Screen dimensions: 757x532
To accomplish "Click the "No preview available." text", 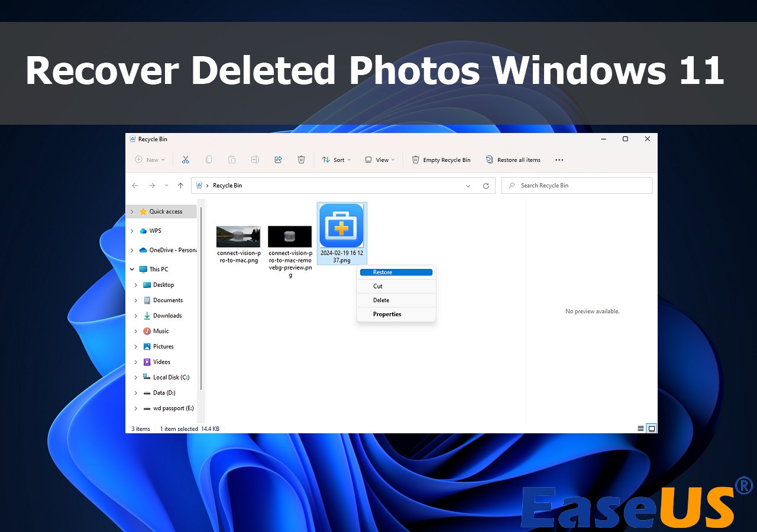I will click(593, 312).
